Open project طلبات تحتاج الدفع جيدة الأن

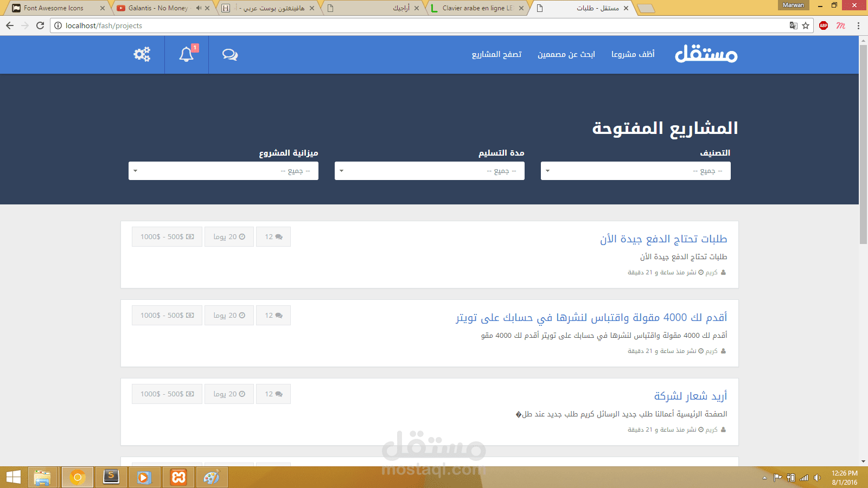point(663,239)
